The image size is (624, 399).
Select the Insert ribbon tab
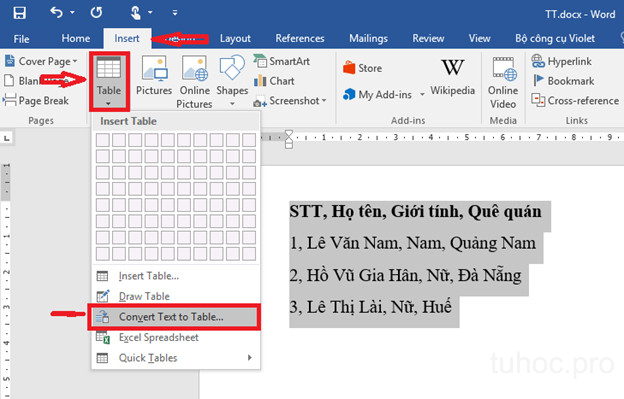(127, 39)
